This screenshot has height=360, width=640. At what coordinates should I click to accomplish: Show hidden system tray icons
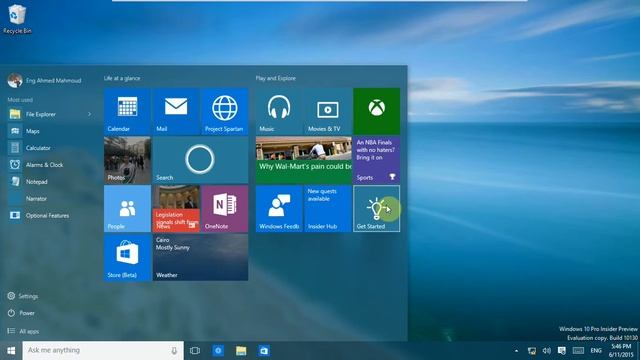click(516, 351)
